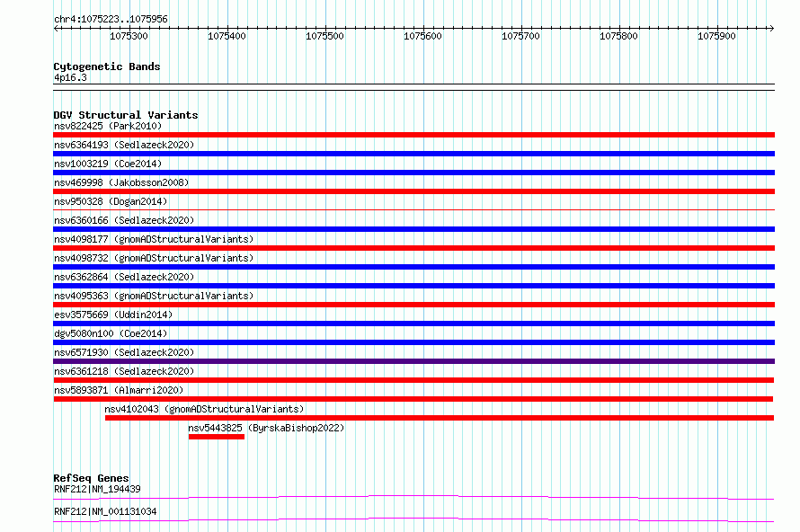The width and height of the screenshot is (800, 532).
Task: Click the 1075600 ruler position
Action: point(422,36)
